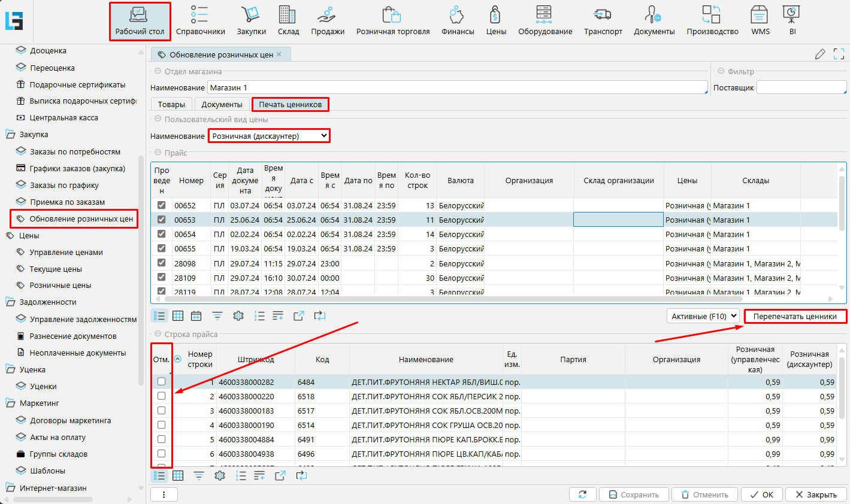Viewport: 850px width, 504px height.
Task: Click the pencil edit icon at top right
Action: 820,54
